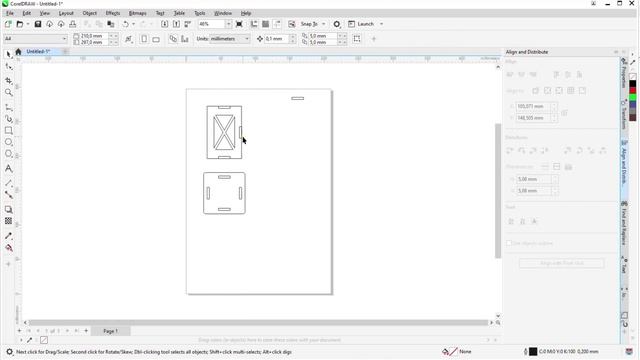Open the Layout menu

point(66,13)
